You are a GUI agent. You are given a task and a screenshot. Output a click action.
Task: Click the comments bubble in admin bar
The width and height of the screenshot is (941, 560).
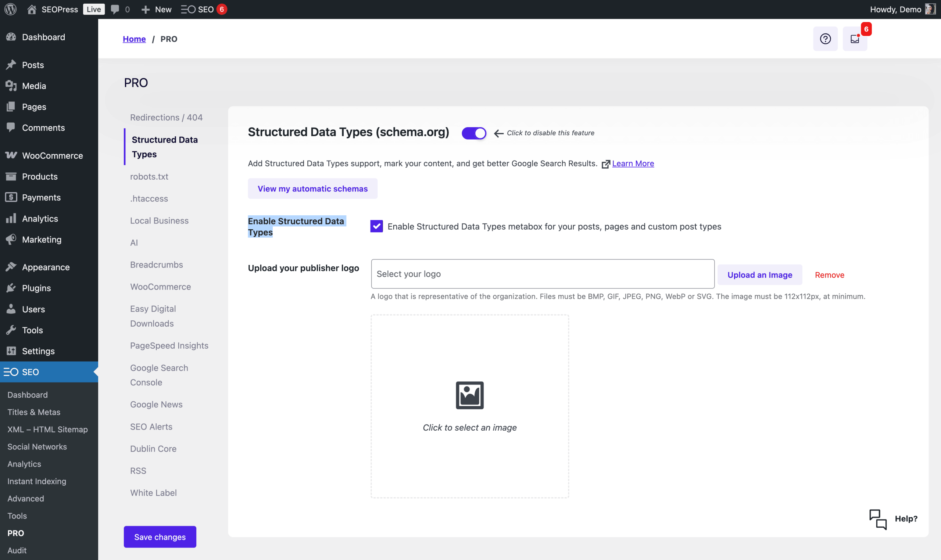pyautogui.click(x=115, y=9)
